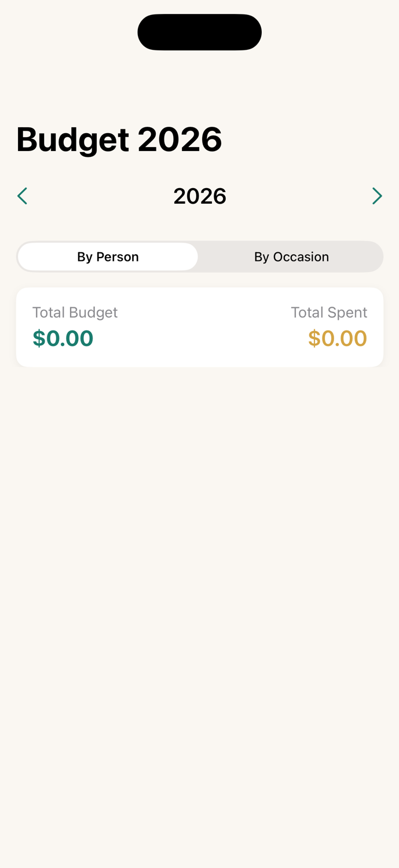Tap the dollar sign of the gold amount
The width and height of the screenshot is (399, 868).
pyautogui.click(x=314, y=339)
